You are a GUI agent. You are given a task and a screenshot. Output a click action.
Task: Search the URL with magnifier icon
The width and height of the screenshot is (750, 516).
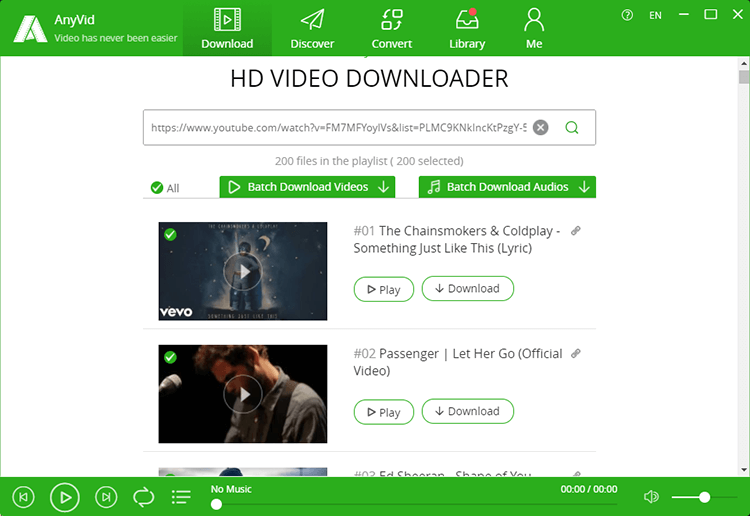572,128
